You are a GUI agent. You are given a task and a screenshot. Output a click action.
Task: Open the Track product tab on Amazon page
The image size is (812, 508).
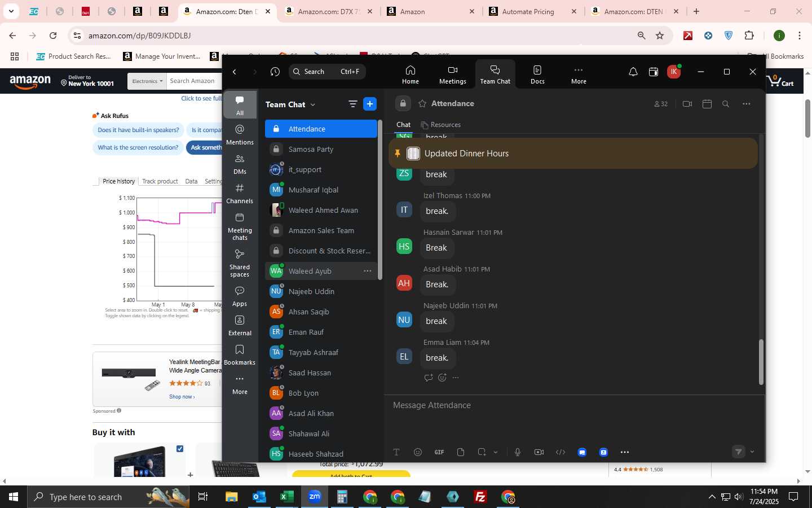click(160, 181)
